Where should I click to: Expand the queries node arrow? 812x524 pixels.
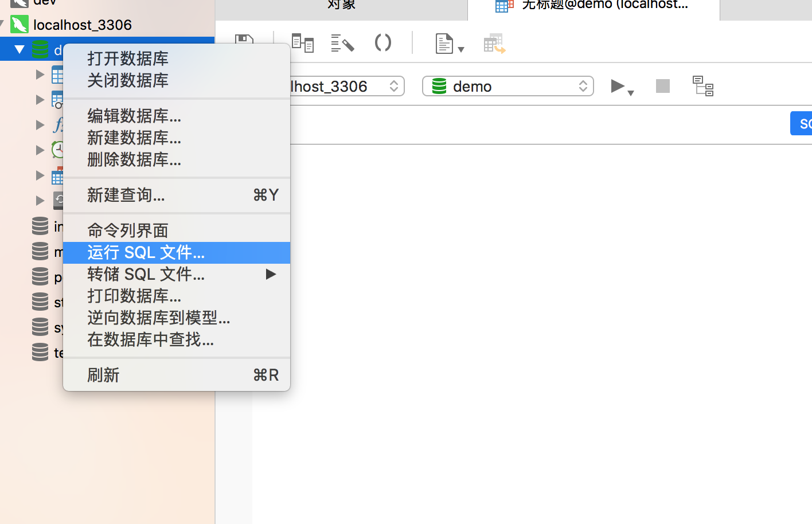(40, 175)
